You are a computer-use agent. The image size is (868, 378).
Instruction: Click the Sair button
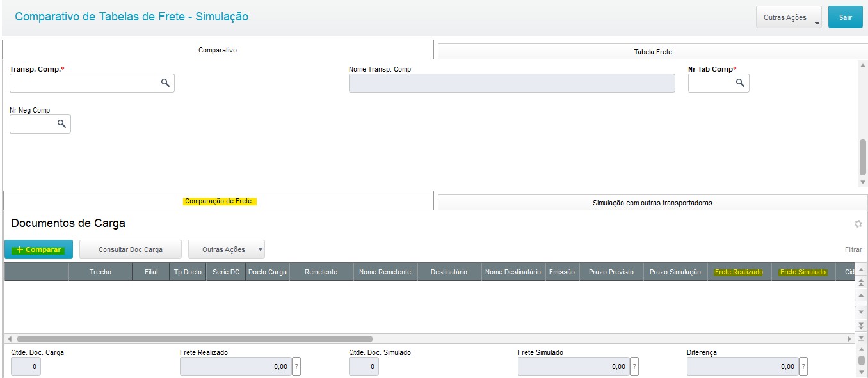pos(846,17)
